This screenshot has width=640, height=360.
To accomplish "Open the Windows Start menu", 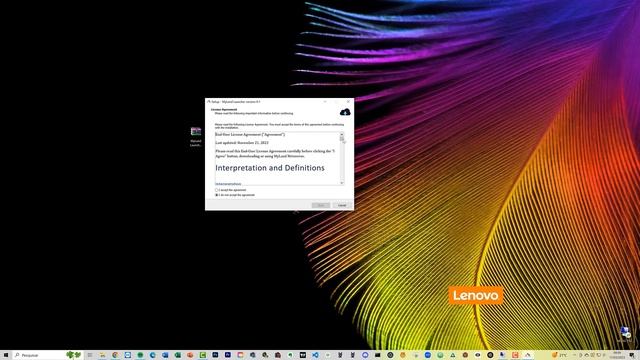I will pyautogui.click(x=6, y=355).
